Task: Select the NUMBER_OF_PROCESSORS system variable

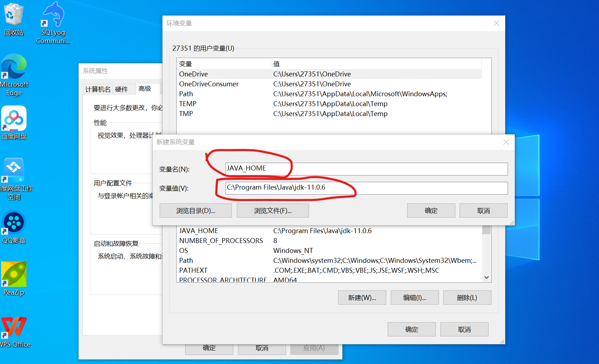Action: (x=329, y=241)
